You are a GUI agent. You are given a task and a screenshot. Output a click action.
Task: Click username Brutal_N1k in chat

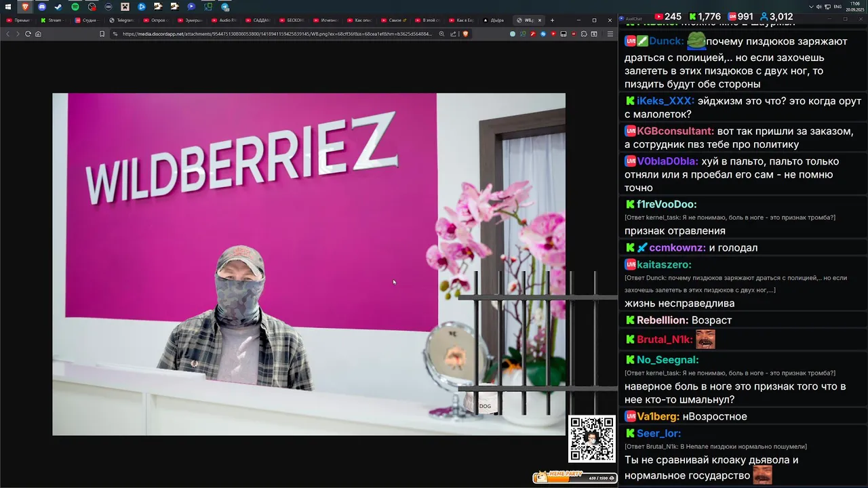(665, 340)
